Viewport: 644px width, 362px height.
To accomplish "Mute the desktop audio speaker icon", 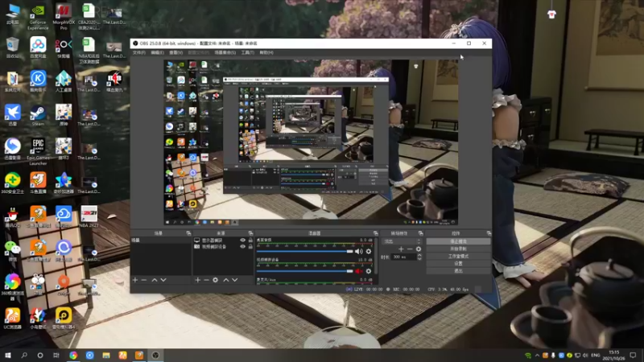I will pos(358,251).
